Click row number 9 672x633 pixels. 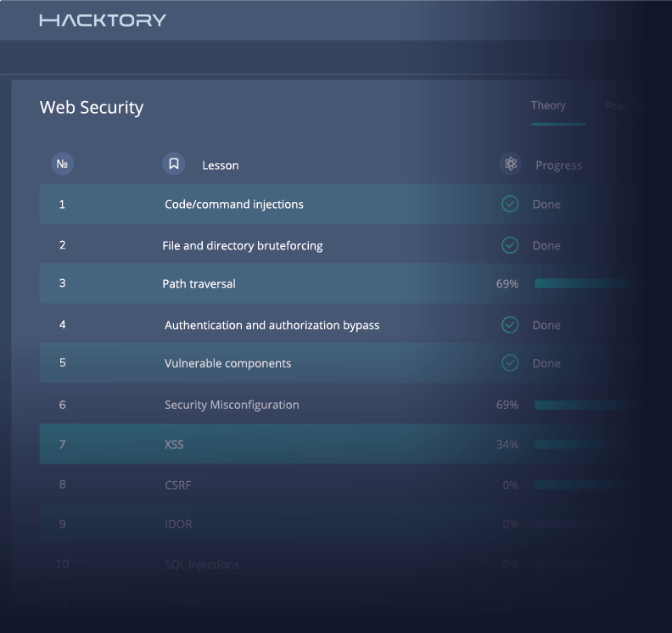click(x=62, y=524)
